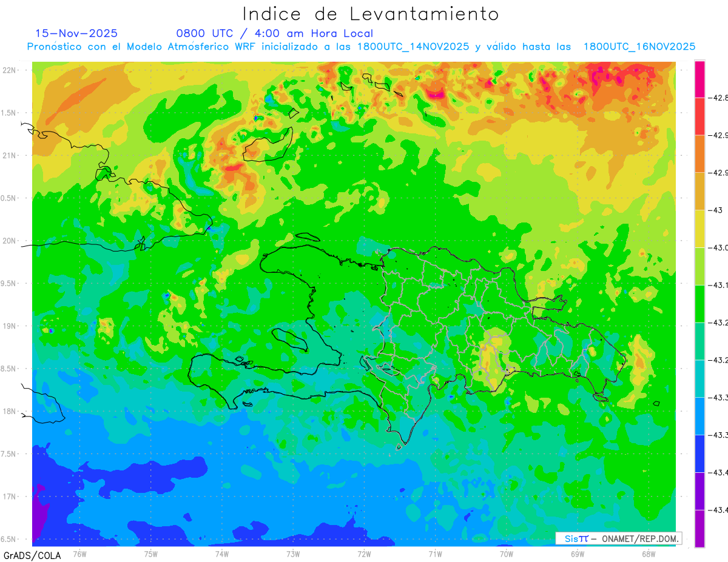728x562 pixels.
Task: Click the "Pronostico con el Modelo Atmosferico WRF" line
Action: tap(361, 47)
